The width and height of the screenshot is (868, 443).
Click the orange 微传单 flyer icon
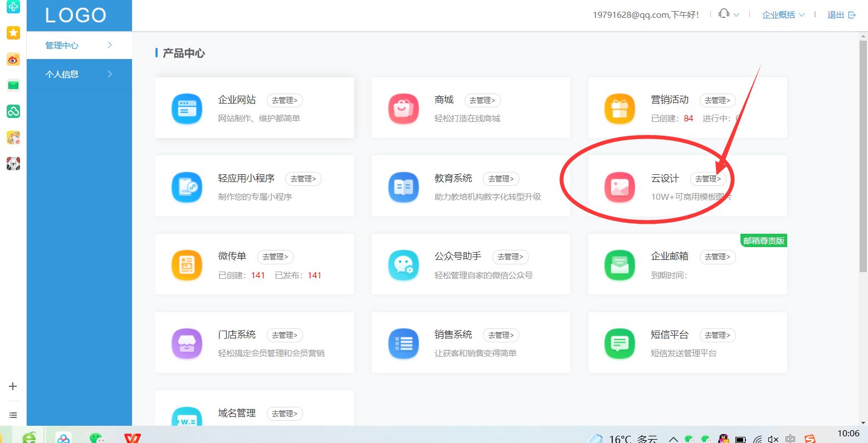pos(187,265)
